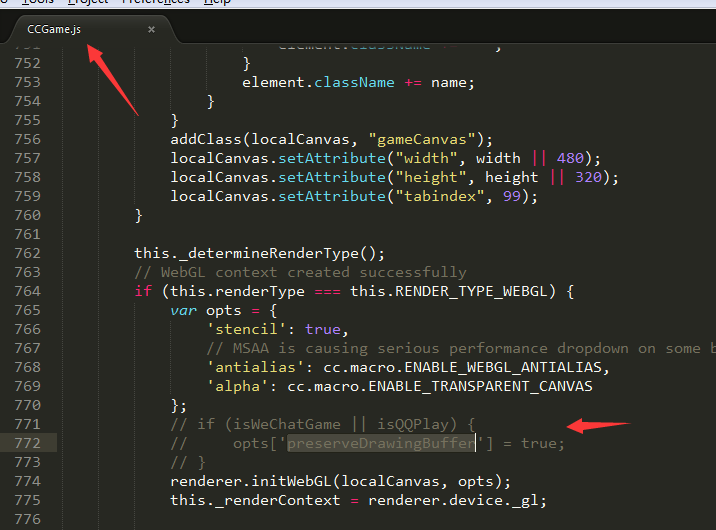Click the "tabindex" string

[440, 196]
